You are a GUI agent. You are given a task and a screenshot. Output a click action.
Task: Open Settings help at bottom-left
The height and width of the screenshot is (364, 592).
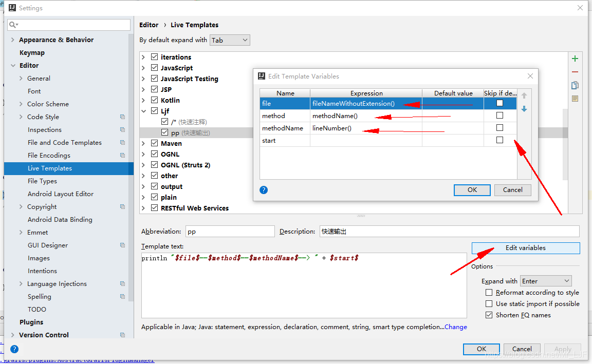click(x=14, y=349)
